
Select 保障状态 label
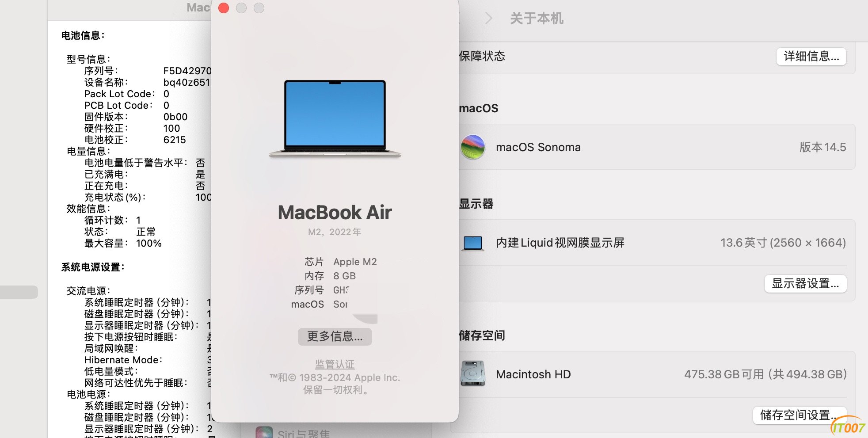coord(482,56)
